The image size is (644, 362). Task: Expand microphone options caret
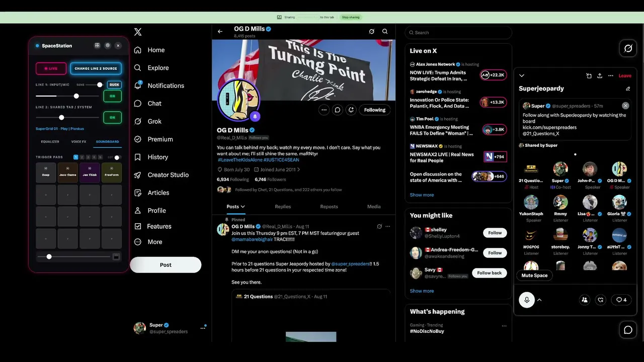[x=539, y=300]
